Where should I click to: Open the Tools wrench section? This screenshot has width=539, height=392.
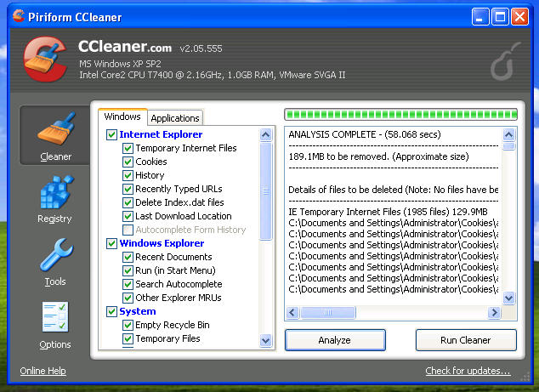coord(55,262)
